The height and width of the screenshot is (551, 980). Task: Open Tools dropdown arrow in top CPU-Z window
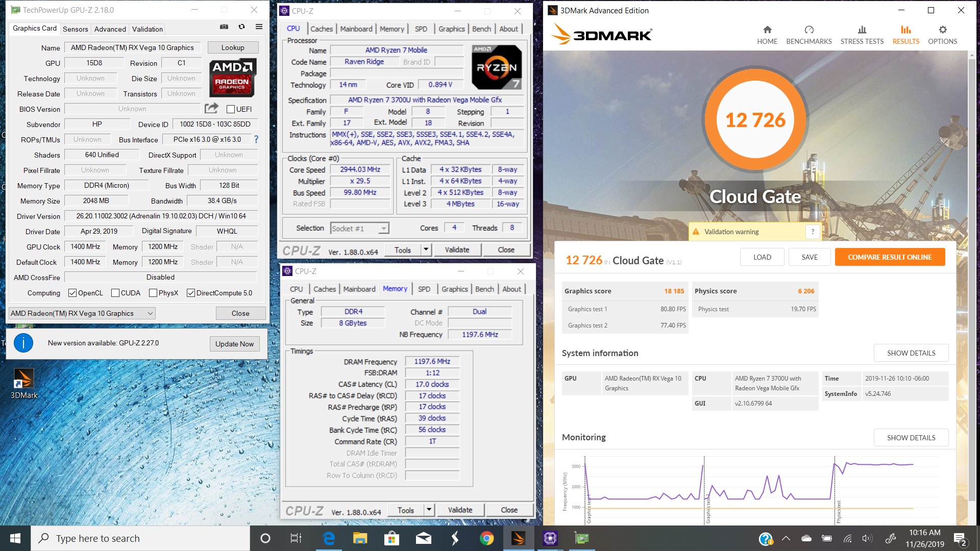pyautogui.click(x=426, y=250)
